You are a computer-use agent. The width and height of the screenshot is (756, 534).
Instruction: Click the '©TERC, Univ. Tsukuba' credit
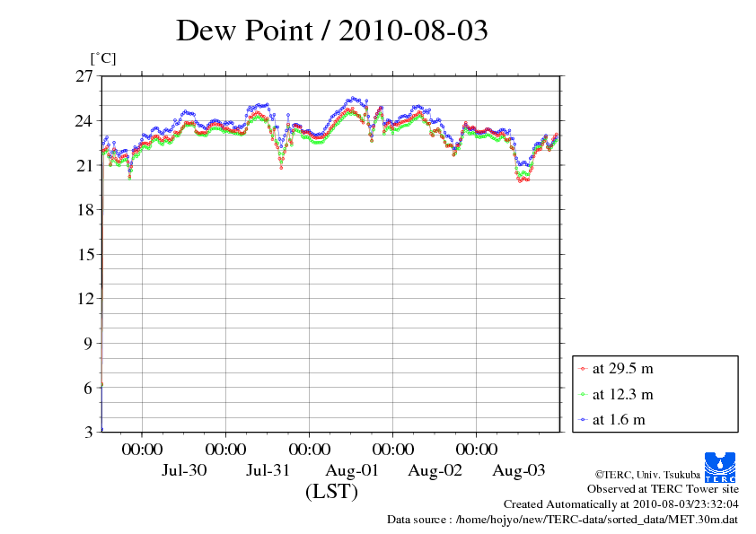tap(647, 475)
